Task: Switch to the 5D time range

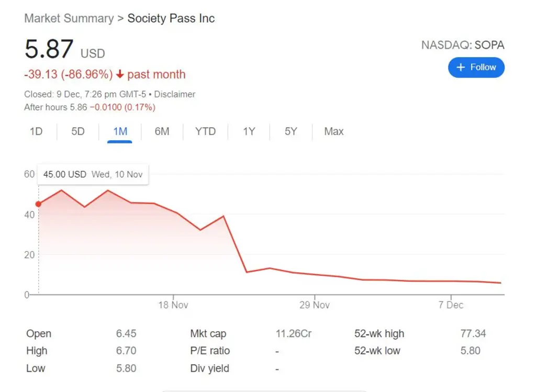Action: pyautogui.click(x=78, y=131)
